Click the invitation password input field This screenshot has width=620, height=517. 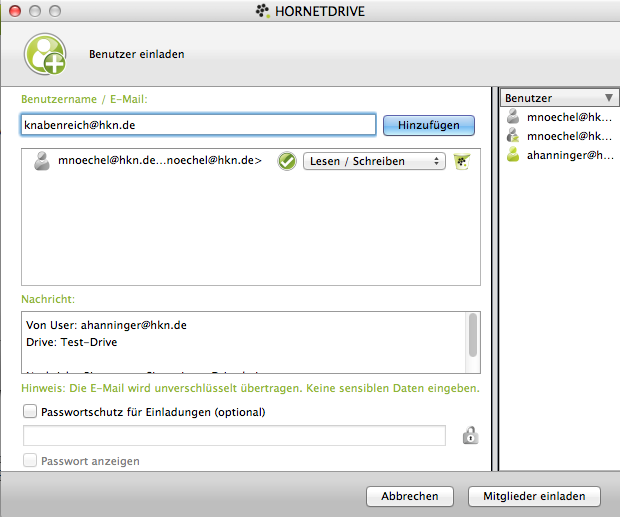click(x=234, y=435)
